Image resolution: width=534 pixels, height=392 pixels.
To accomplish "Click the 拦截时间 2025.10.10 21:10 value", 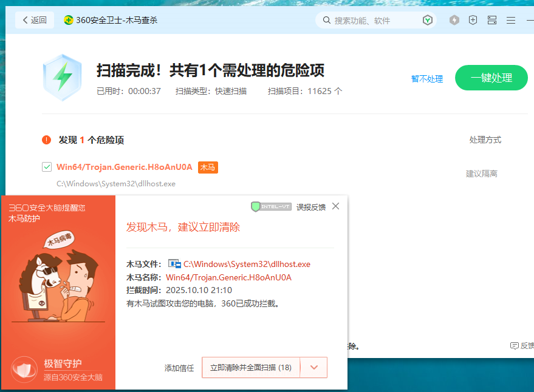I will (x=199, y=290).
